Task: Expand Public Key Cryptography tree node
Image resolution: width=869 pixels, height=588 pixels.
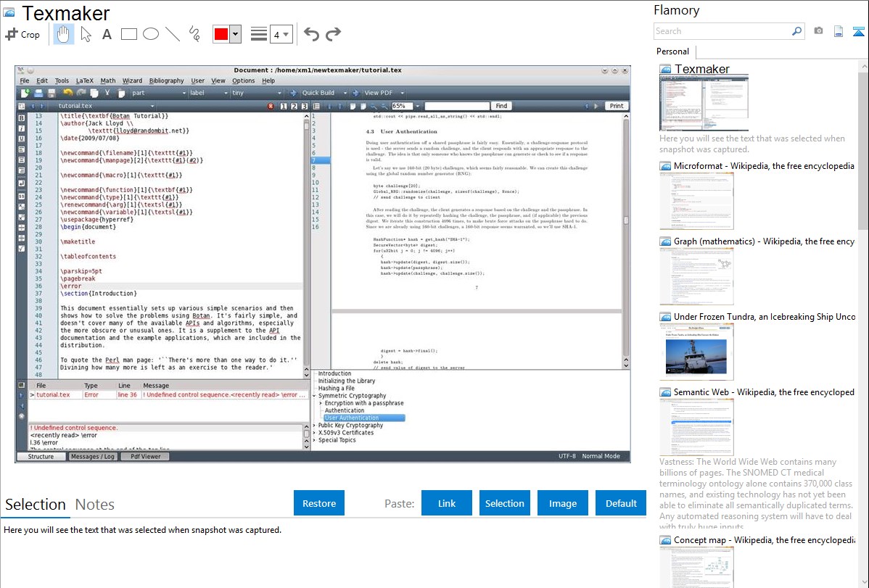Action: coord(314,425)
